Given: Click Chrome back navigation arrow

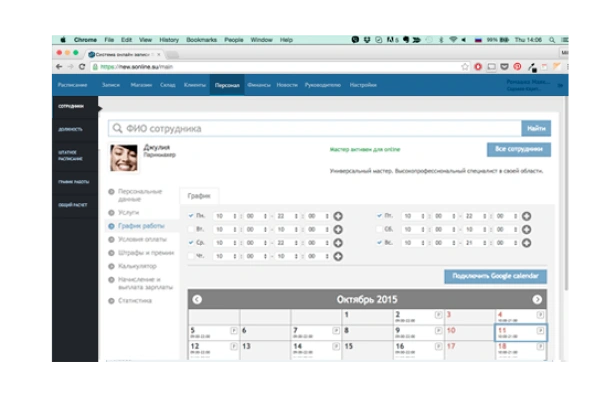Looking at the screenshot, I should pos(57,66).
